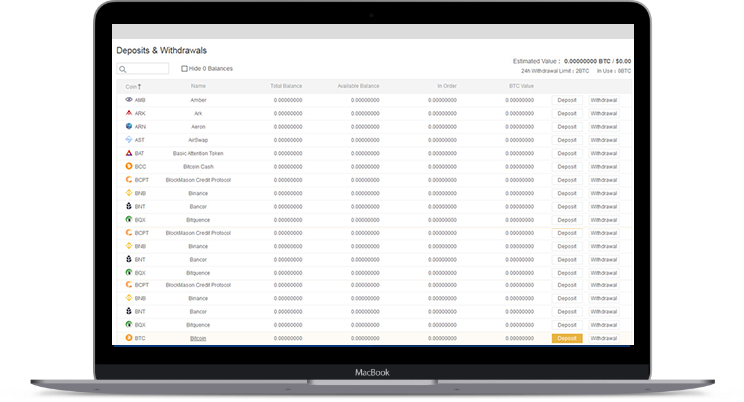Click the 'BTC' ticker text
The width and height of the screenshot is (744, 402).
[140, 338]
